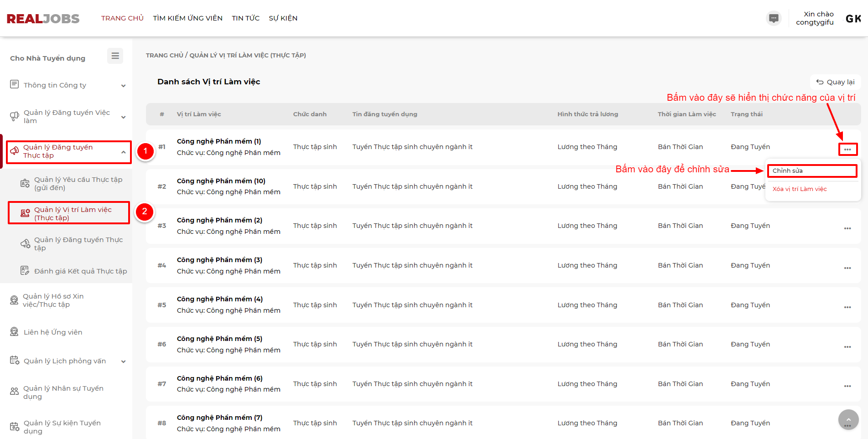Image resolution: width=868 pixels, height=439 pixels.
Task: Open three-dots menu for Công nghệ Phần mềm (2)
Action: tap(847, 228)
